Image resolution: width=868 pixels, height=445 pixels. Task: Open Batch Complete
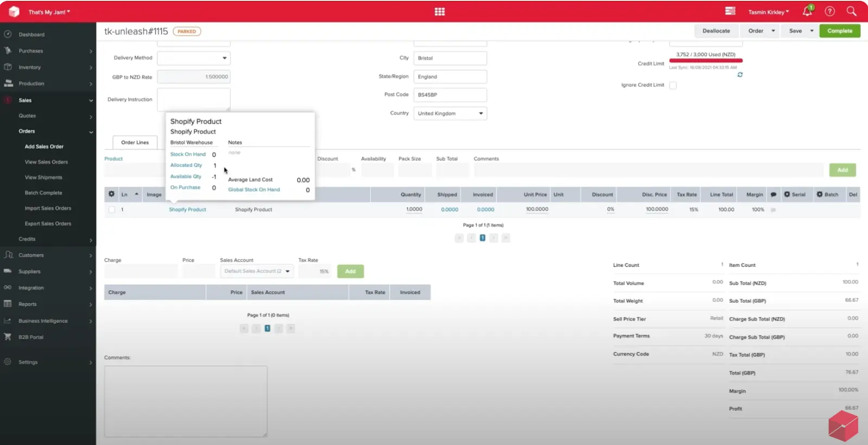pos(43,193)
